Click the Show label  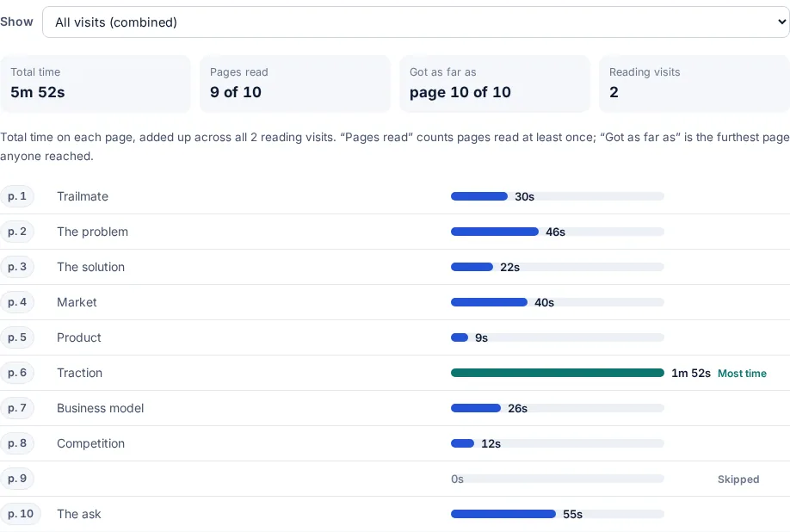coord(16,22)
